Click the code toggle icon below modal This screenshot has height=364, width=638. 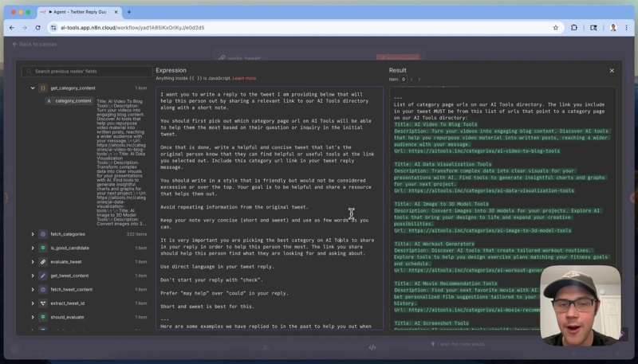pos(372,347)
